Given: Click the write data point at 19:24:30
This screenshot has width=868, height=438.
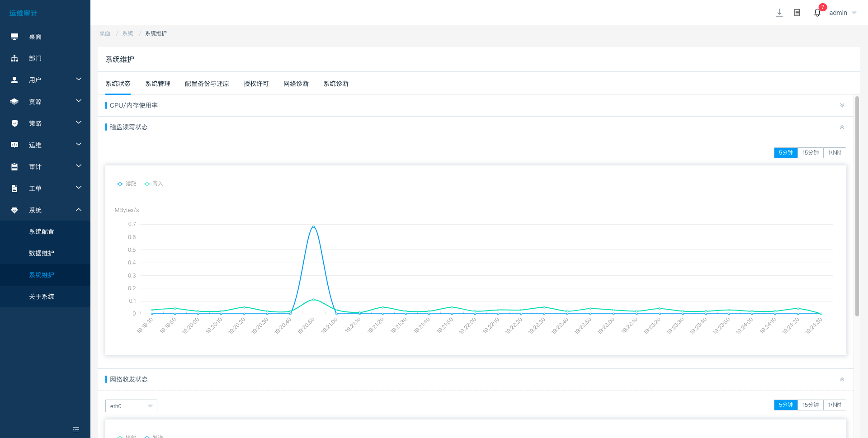Looking at the screenshot, I should [x=821, y=313].
